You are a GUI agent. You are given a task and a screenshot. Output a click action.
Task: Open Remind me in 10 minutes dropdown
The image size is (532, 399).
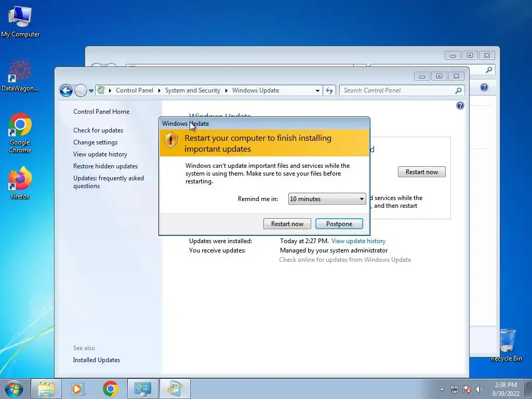point(327,199)
